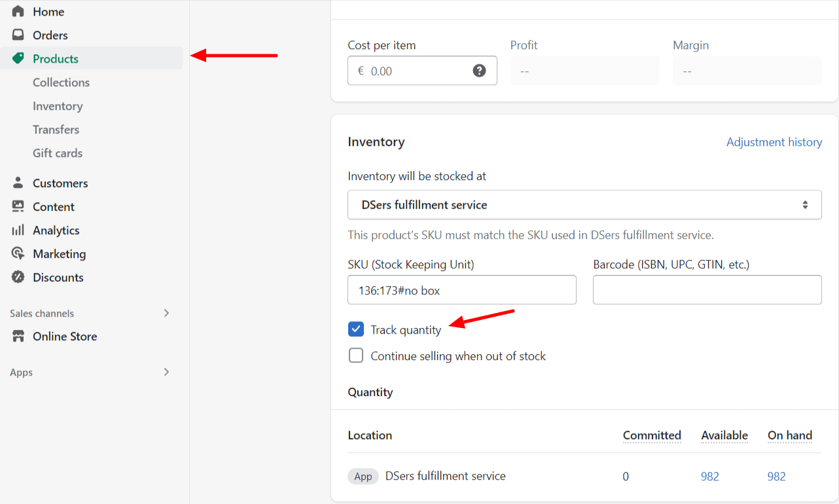Click the Available quantity 982 link
This screenshot has width=839, height=504.
pyautogui.click(x=710, y=477)
